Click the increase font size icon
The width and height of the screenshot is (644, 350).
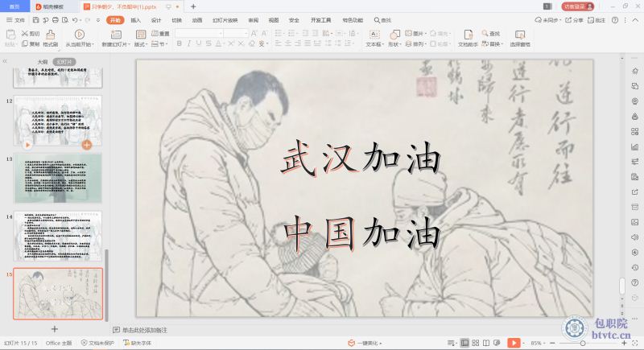click(254, 33)
